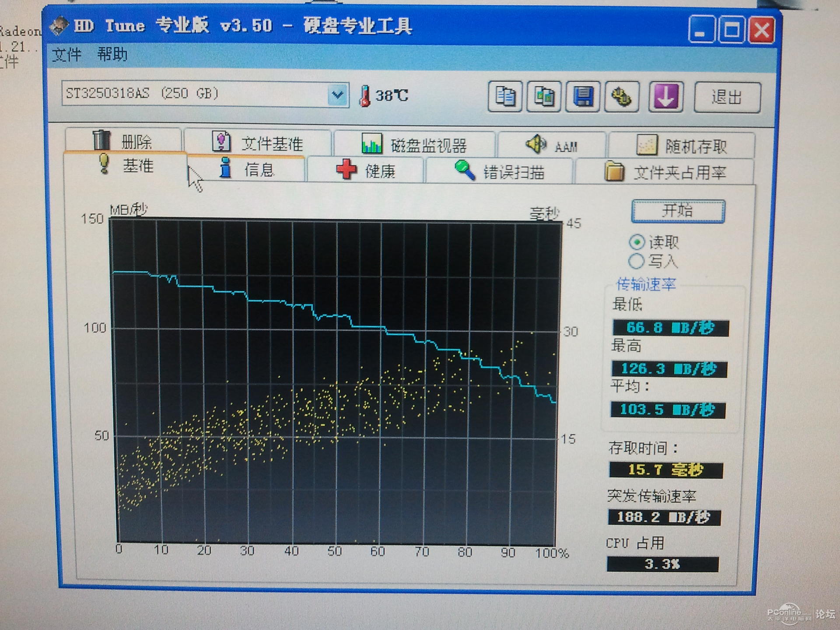This screenshot has height=630, width=840.
Task: Select the 写入 write radio button
Action: click(636, 261)
